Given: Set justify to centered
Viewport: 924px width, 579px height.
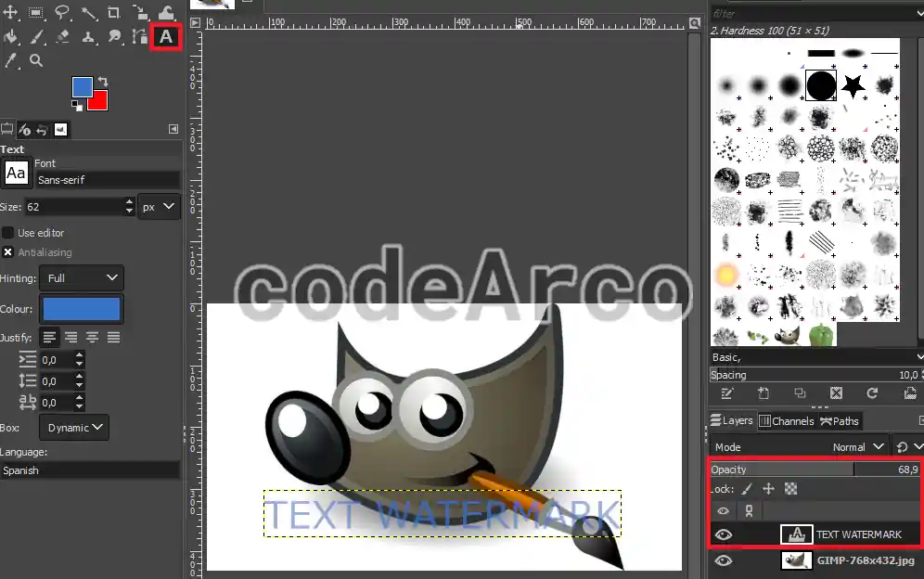Looking at the screenshot, I should pyautogui.click(x=93, y=337).
